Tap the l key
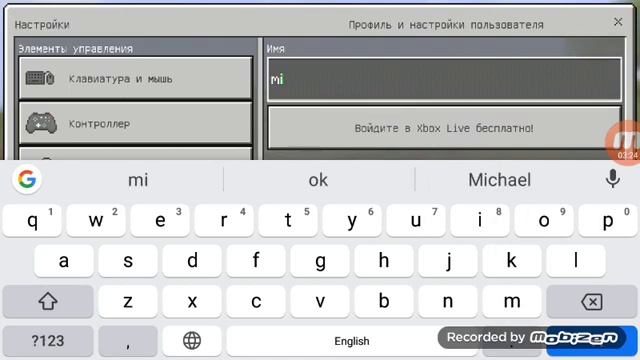Image resolution: width=640 pixels, height=360 pixels. point(576,261)
